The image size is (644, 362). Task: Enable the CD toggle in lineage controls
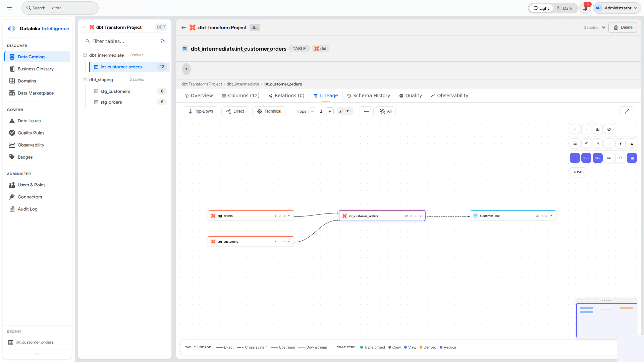tap(609, 158)
